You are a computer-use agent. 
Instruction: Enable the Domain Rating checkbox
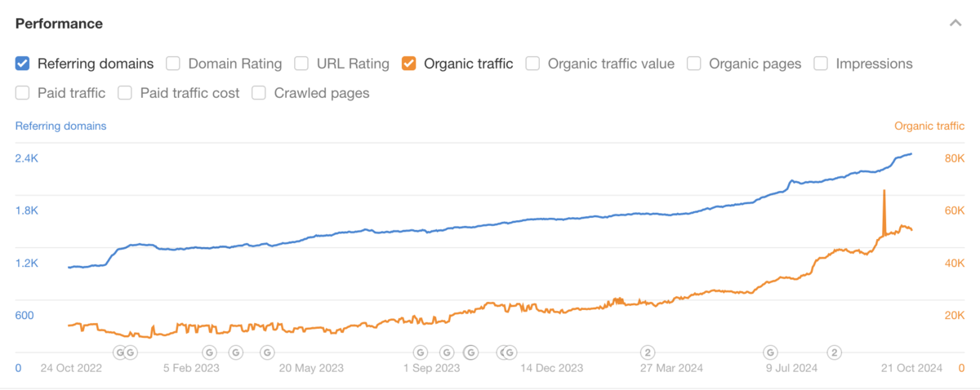point(173,64)
